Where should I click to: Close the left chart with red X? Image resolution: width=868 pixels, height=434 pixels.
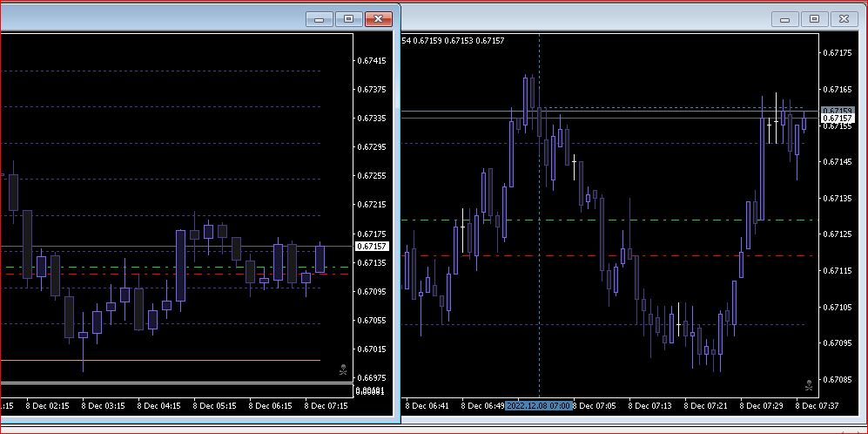pyautogui.click(x=379, y=19)
